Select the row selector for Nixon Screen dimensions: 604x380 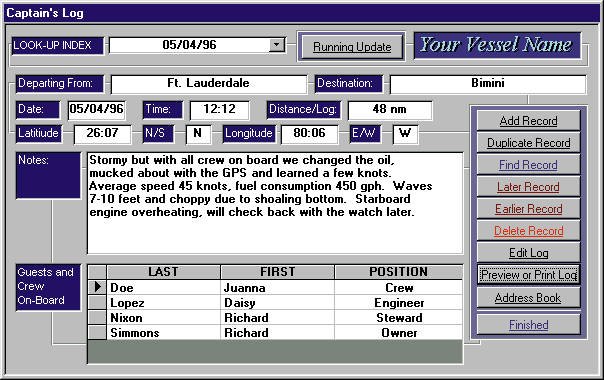pos(97,318)
